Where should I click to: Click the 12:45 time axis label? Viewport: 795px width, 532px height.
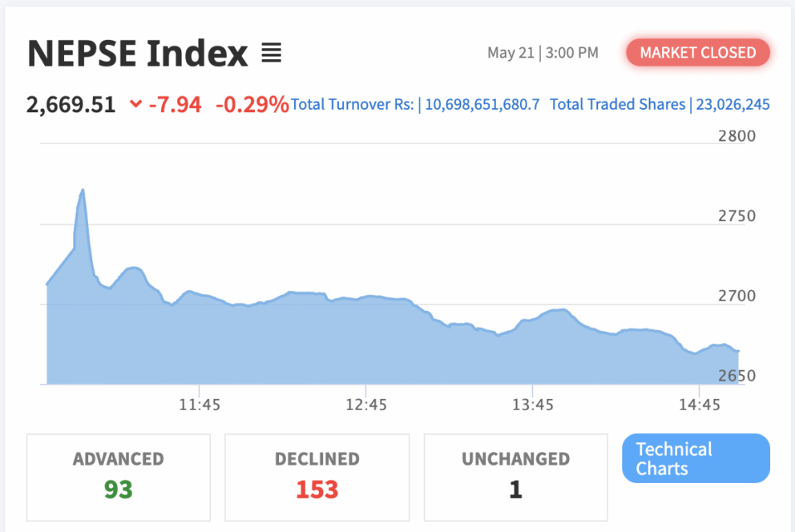tap(366, 405)
